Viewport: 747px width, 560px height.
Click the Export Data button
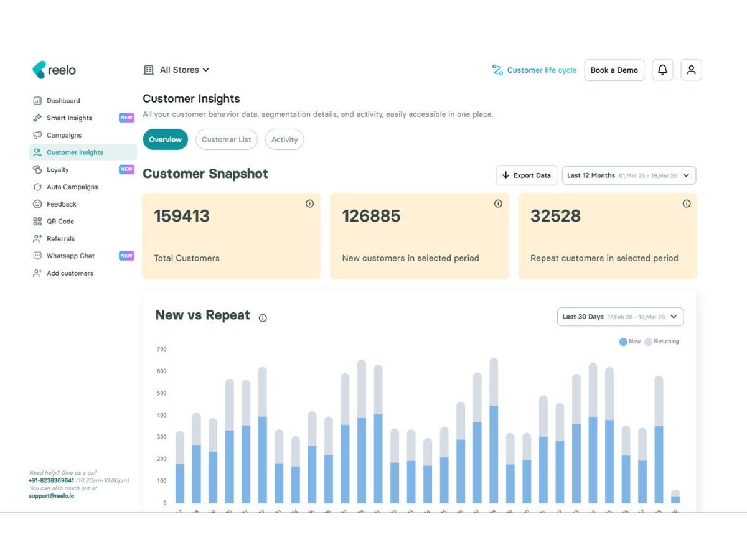pos(527,175)
